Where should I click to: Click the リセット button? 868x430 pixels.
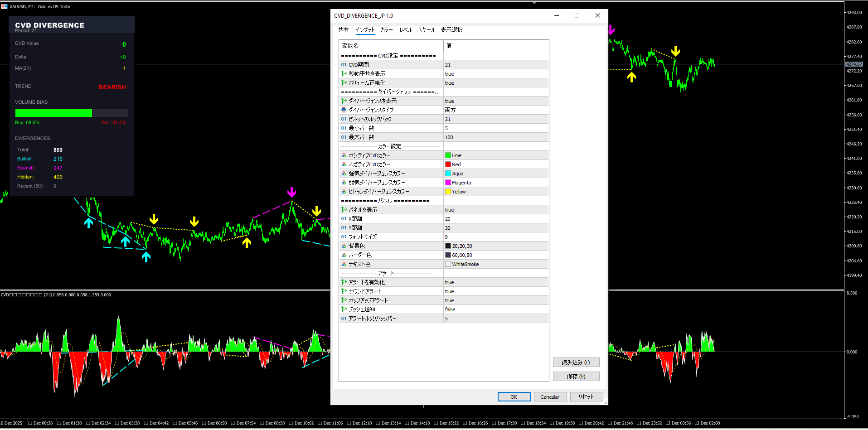[586, 397]
